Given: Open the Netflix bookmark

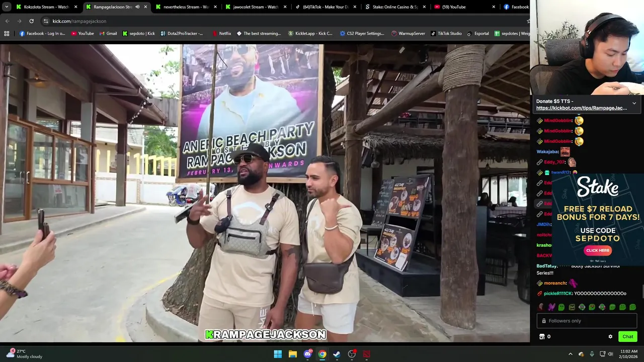Looking at the screenshot, I should 221,34.
